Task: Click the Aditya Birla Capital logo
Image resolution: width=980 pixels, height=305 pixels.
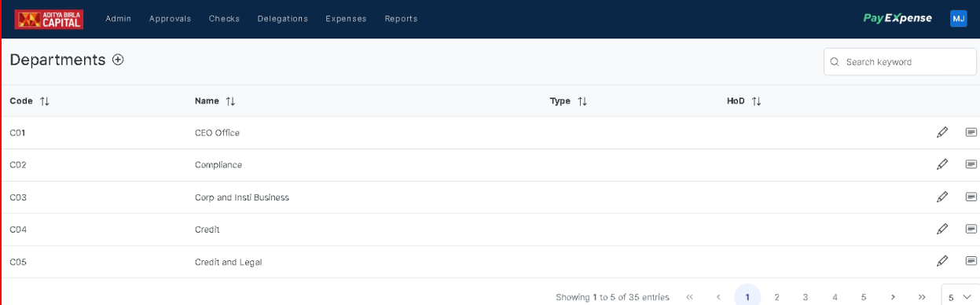Action: 49,19
